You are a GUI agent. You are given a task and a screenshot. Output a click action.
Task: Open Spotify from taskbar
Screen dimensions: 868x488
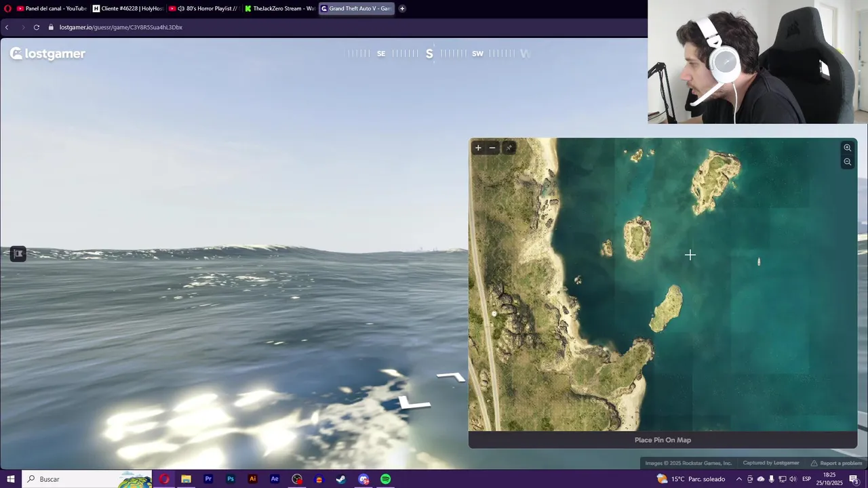[x=385, y=479]
